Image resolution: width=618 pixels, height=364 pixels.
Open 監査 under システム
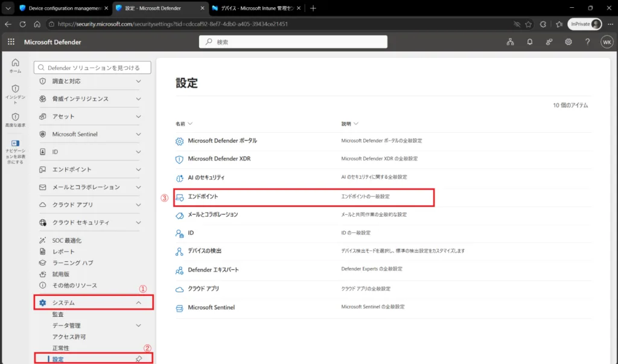58,315
